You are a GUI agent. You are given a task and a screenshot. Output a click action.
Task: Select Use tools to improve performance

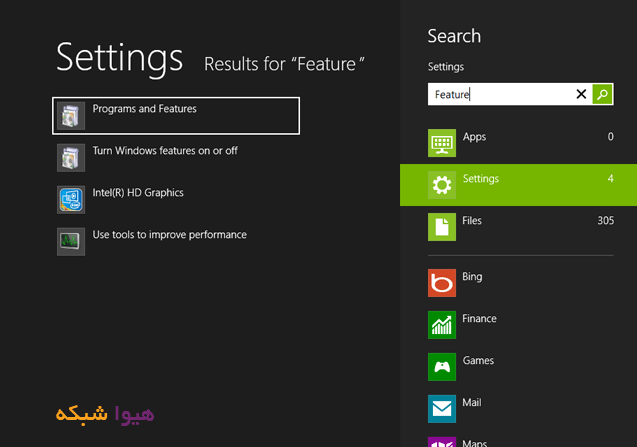(x=169, y=235)
